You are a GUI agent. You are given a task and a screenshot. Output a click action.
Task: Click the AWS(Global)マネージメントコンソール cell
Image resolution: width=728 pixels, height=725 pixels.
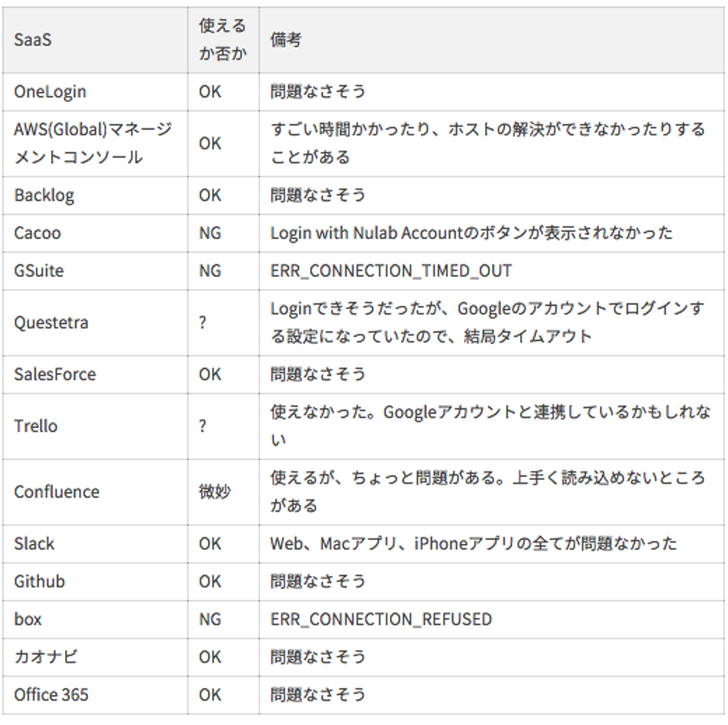[x=93, y=144]
